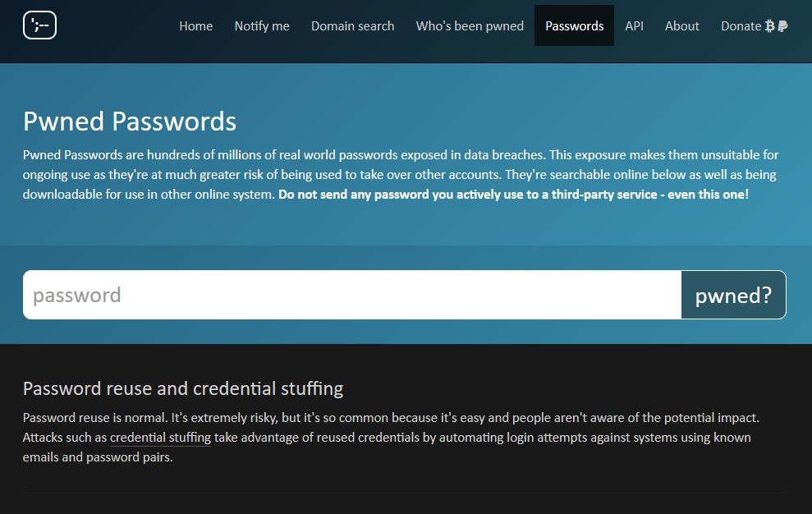Open the API page
The height and width of the screenshot is (514, 812).
coord(634,26)
